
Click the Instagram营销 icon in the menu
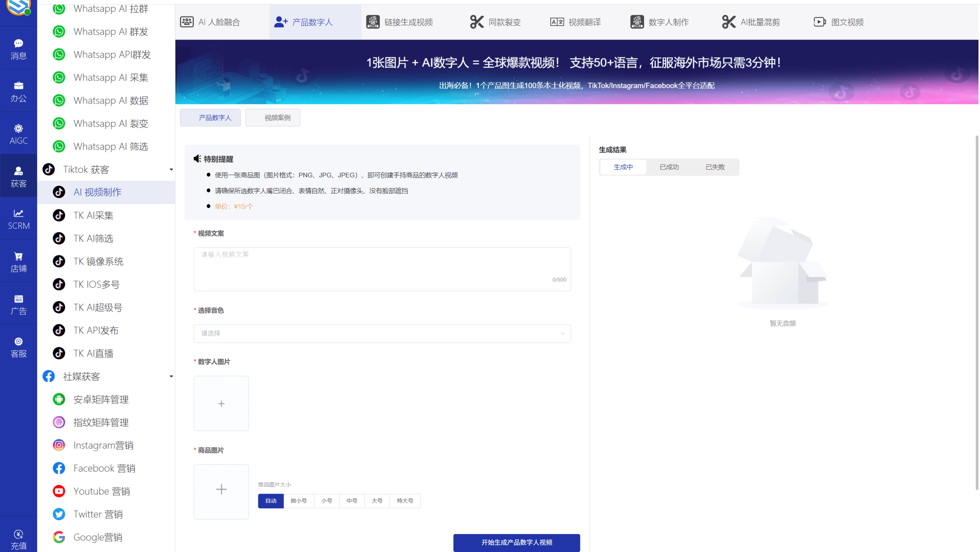coord(58,445)
